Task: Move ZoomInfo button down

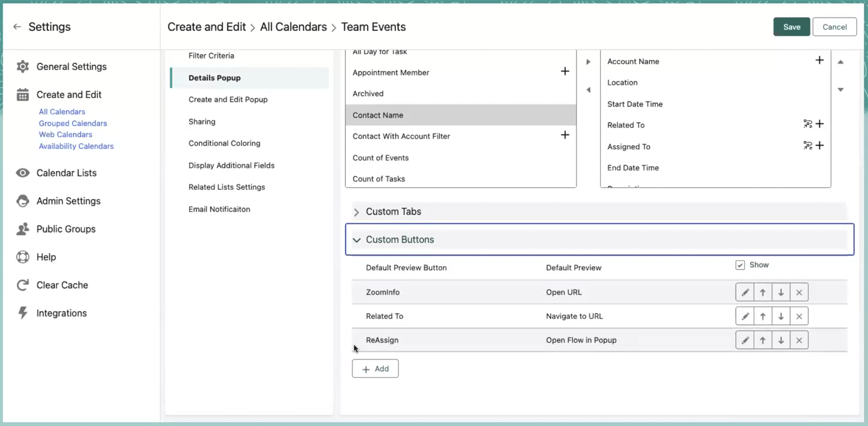Action: click(781, 292)
